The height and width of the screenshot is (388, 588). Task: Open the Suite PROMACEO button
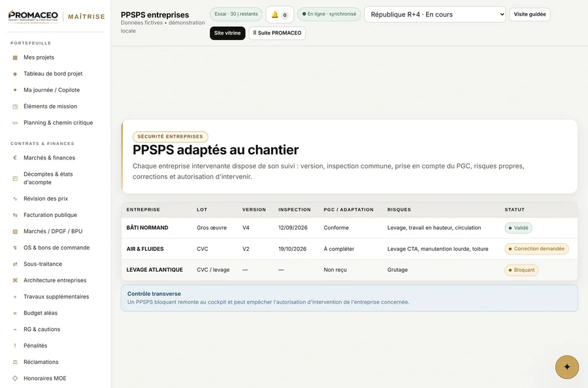277,33
